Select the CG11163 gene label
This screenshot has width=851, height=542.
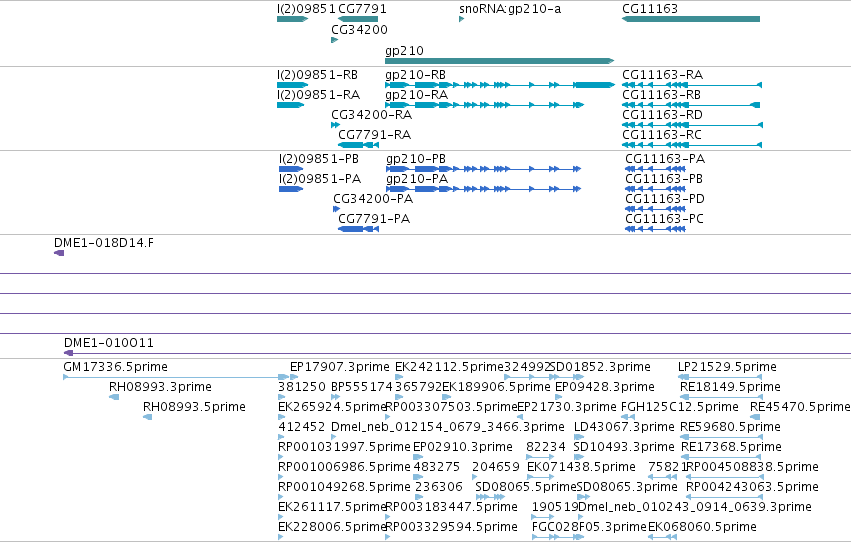pyautogui.click(x=650, y=9)
